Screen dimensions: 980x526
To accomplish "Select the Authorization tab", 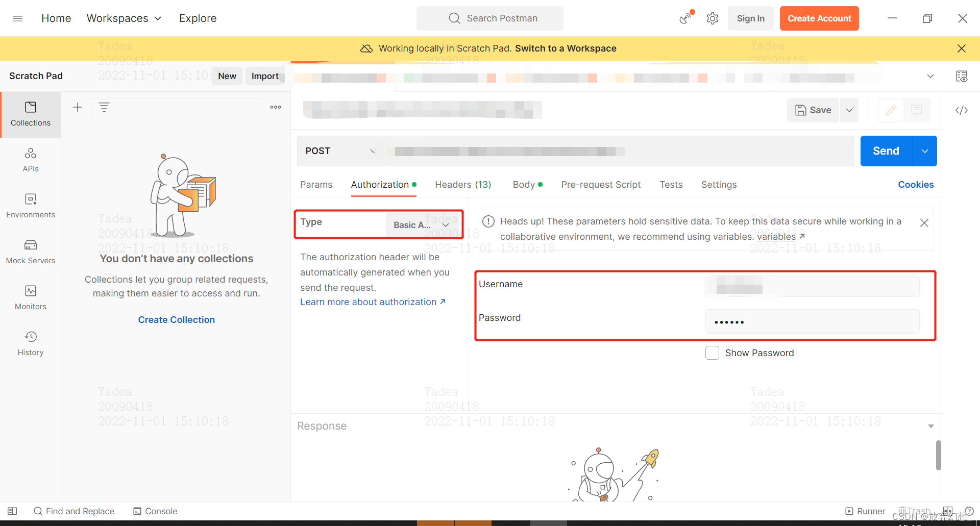I will pos(383,185).
